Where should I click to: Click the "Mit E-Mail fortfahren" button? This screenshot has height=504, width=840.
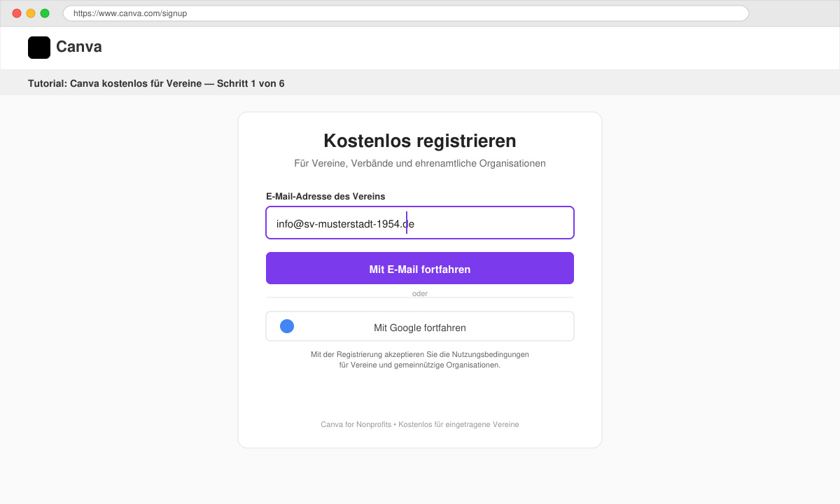[420, 268]
